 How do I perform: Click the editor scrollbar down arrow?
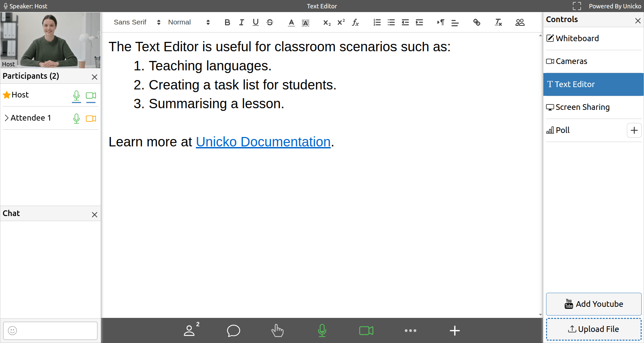point(540,315)
